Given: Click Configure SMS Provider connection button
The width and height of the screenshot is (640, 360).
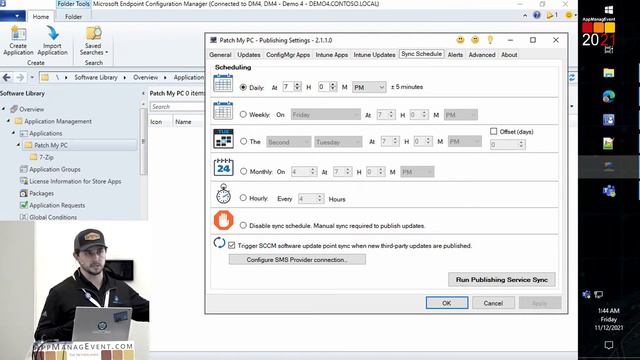Looking at the screenshot, I should click(x=297, y=260).
